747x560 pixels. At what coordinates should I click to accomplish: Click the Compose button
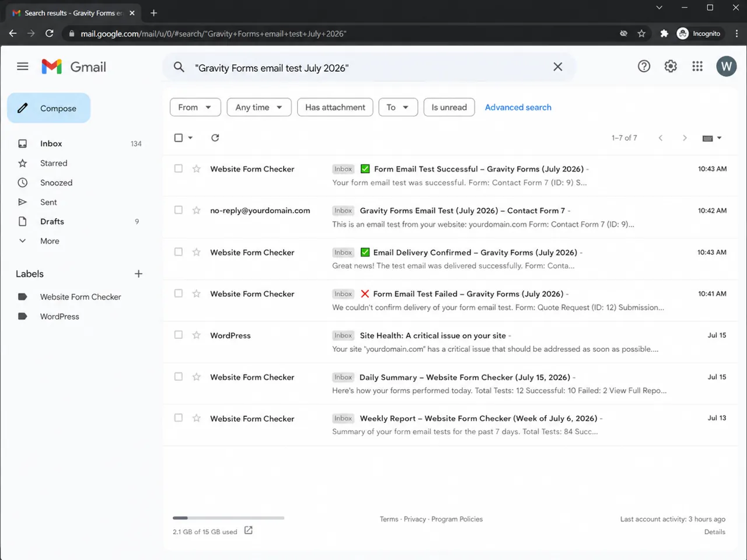[x=49, y=108]
